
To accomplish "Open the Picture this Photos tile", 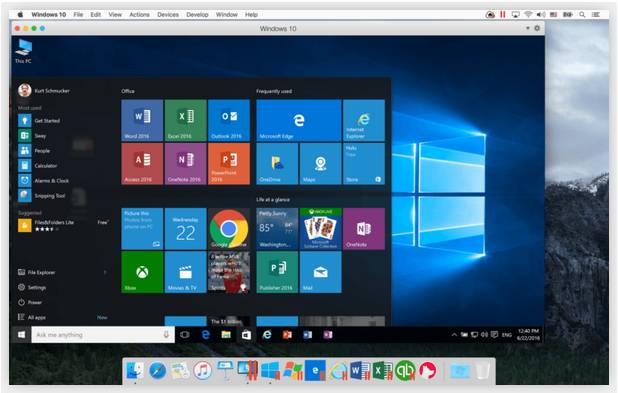I will 142,229.
